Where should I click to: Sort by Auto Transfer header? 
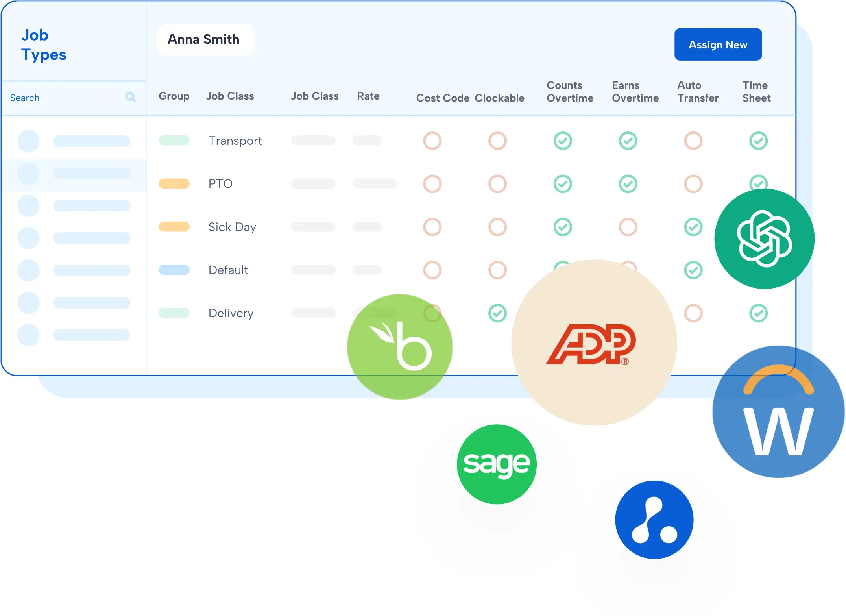click(698, 92)
